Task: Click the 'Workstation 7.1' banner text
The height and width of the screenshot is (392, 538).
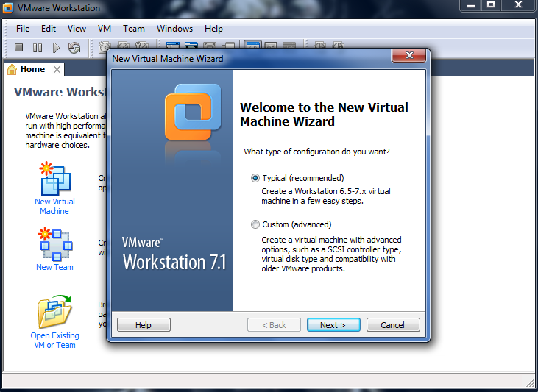Action: 174,262
